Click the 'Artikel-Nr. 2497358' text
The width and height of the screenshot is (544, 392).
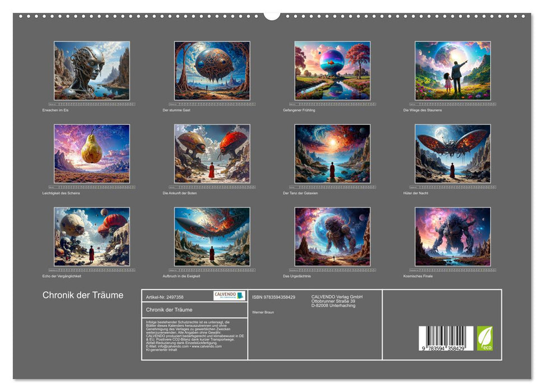(165, 297)
